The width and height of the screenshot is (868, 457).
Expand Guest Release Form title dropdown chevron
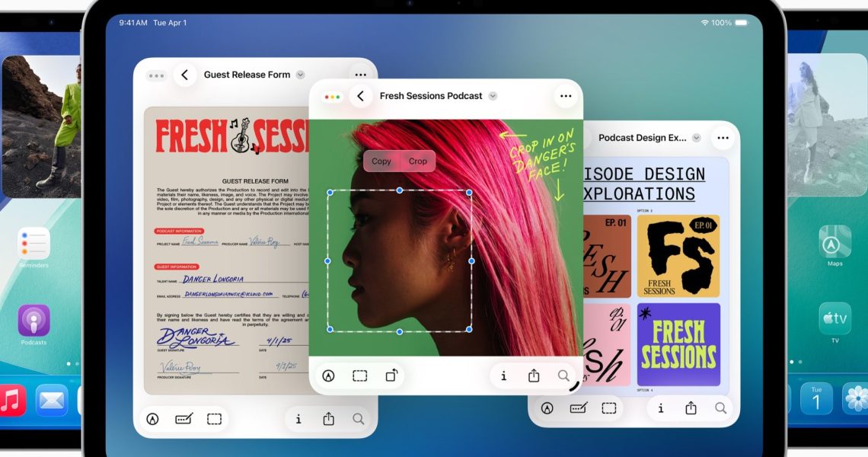[300, 75]
